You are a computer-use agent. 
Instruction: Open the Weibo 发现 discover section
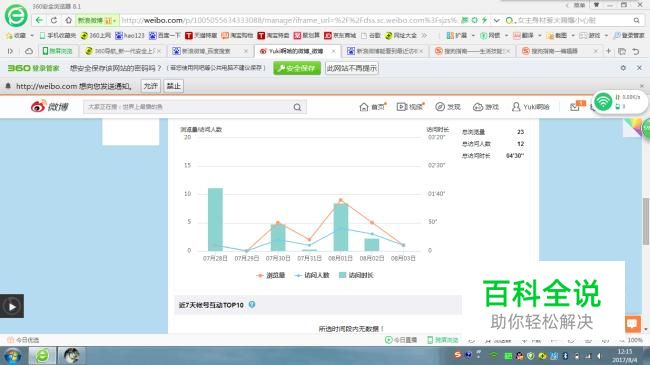tap(448, 107)
